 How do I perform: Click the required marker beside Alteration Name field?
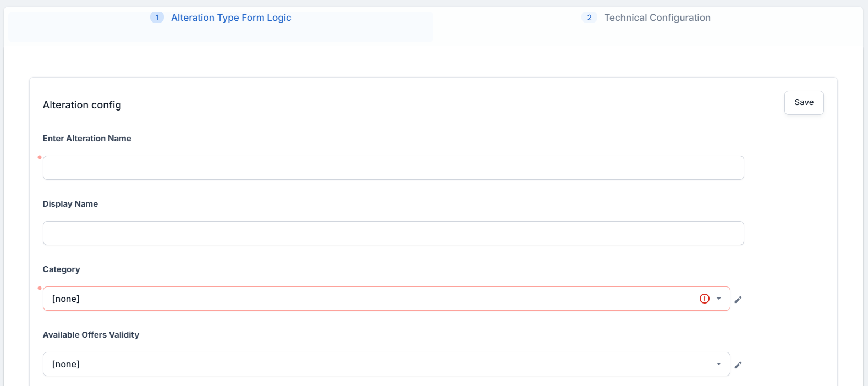[40, 157]
